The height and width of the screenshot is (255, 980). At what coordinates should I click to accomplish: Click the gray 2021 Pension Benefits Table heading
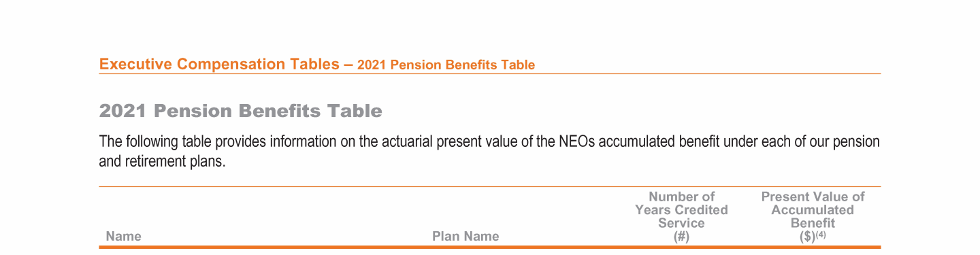click(241, 111)
